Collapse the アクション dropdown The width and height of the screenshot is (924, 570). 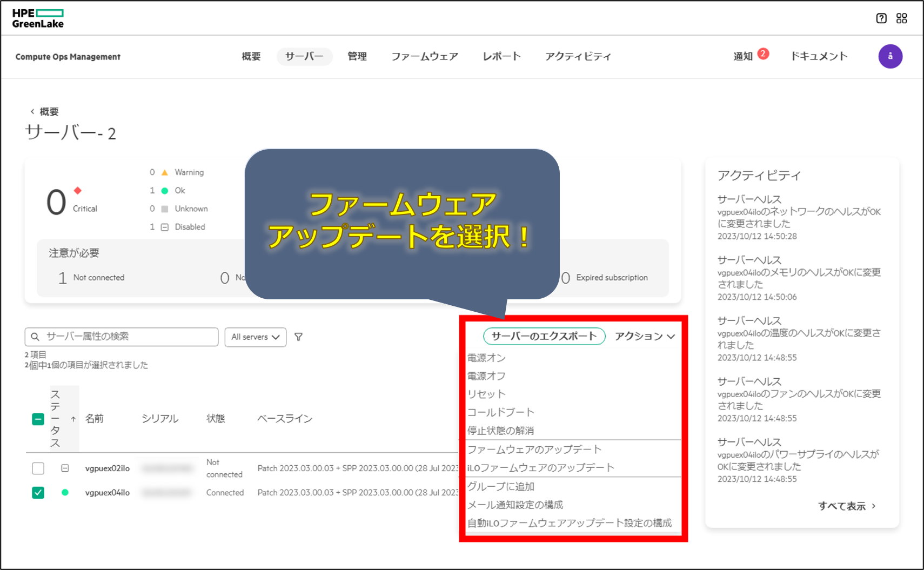point(645,336)
